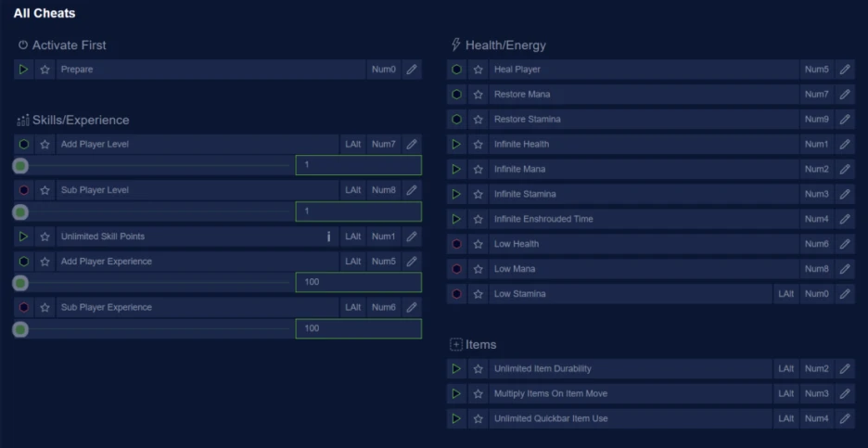Star the Low Stamina cheat
Image resolution: width=868 pixels, height=448 pixels.
(478, 294)
